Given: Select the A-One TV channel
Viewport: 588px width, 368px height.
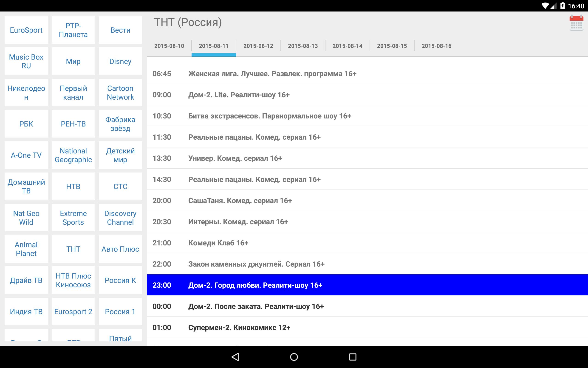Looking at the screenshot, I should tap(26, 155).
